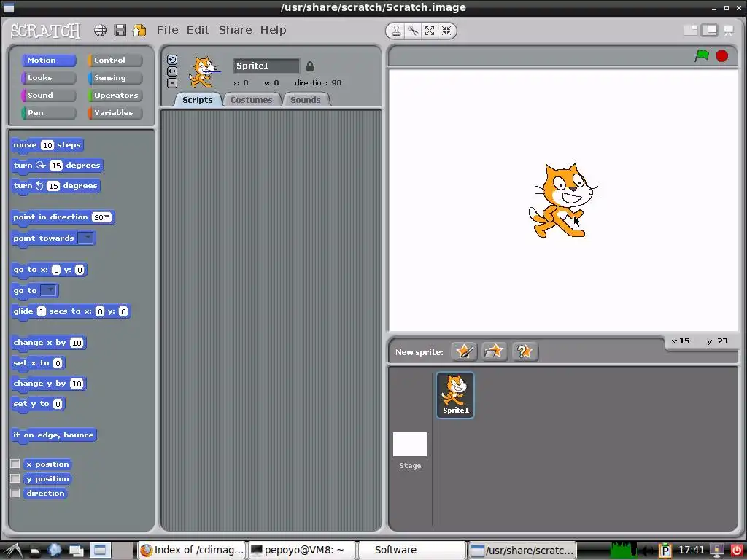Toggle the sprite drag lock

coord(309,66)
